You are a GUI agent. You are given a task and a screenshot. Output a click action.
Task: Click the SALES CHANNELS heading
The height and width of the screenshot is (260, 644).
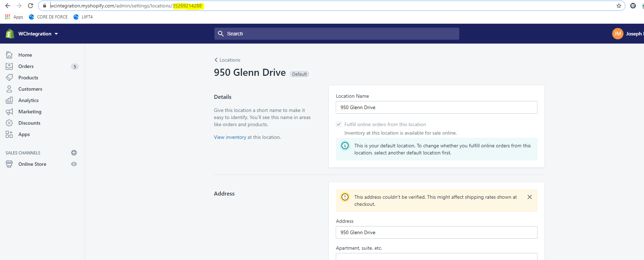23,153
